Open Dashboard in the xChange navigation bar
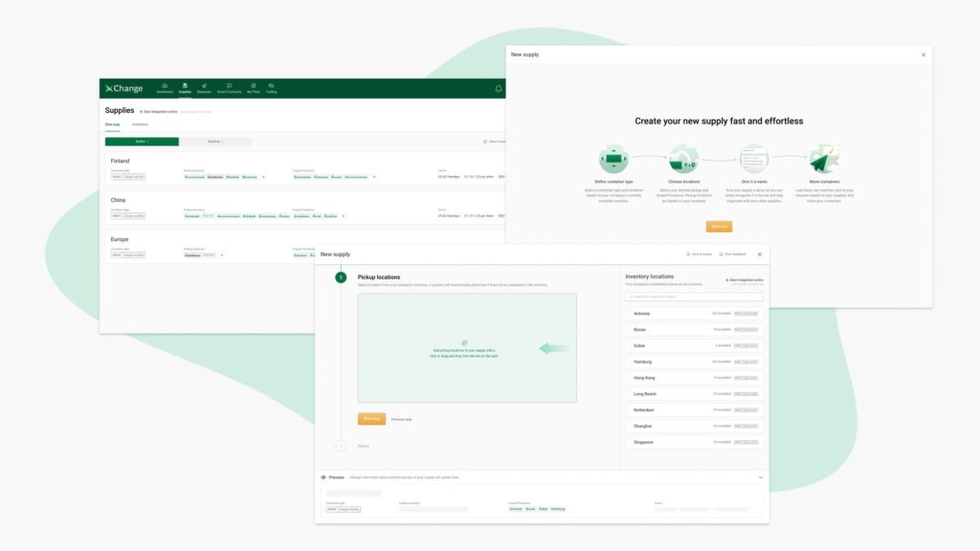Screen dimensions: 980x551 (165, 88)
